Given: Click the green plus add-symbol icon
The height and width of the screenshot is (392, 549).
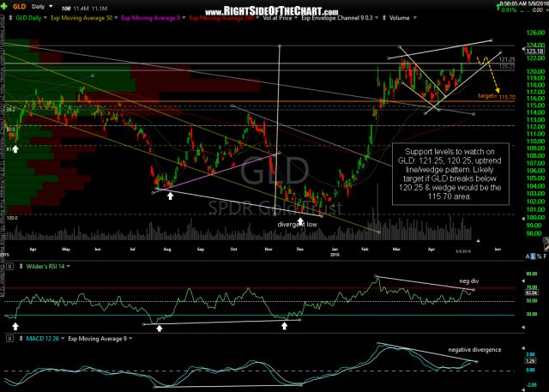Looking at the screenshot, I should [4, 6].
